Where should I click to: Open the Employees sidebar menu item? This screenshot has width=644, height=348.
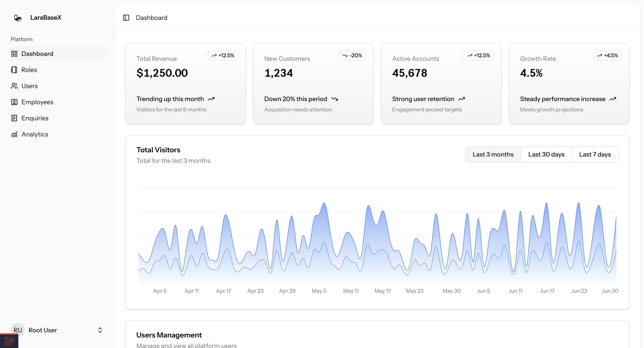click(57, 102)
